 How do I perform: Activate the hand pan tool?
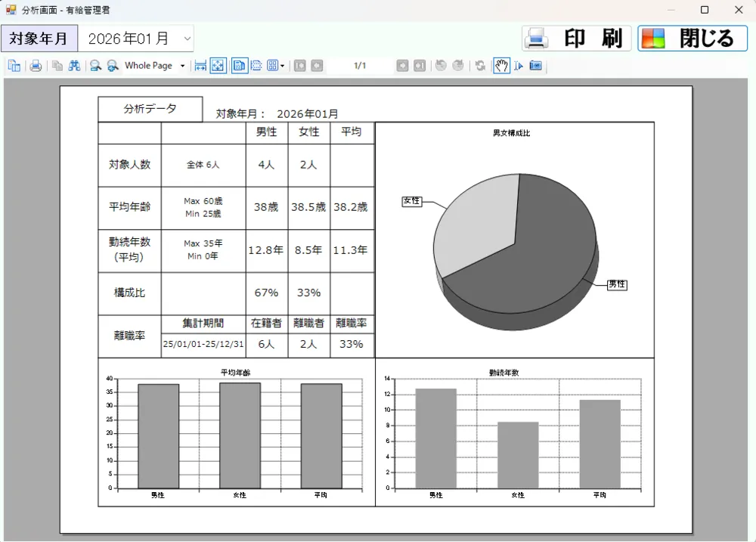point(501,66)
